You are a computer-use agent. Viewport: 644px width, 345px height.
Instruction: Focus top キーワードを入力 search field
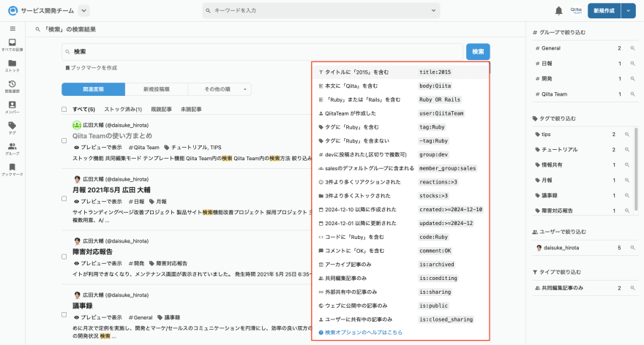pos(321,11)
